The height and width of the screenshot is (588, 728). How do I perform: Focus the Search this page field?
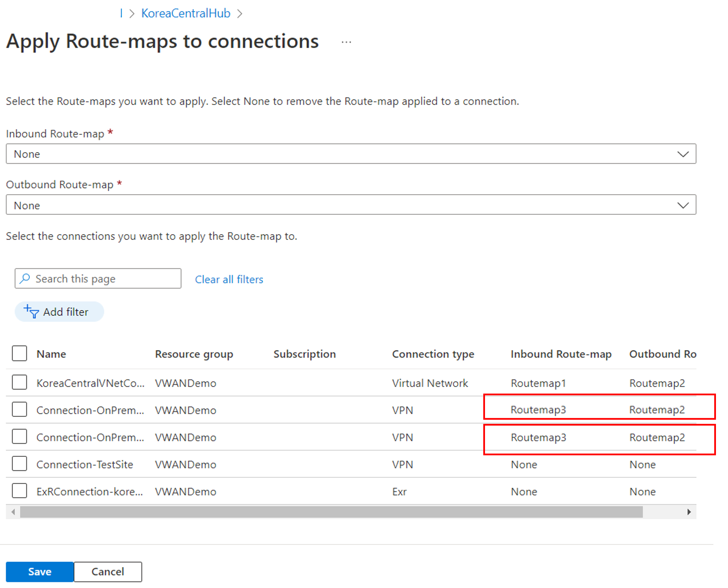98,279
